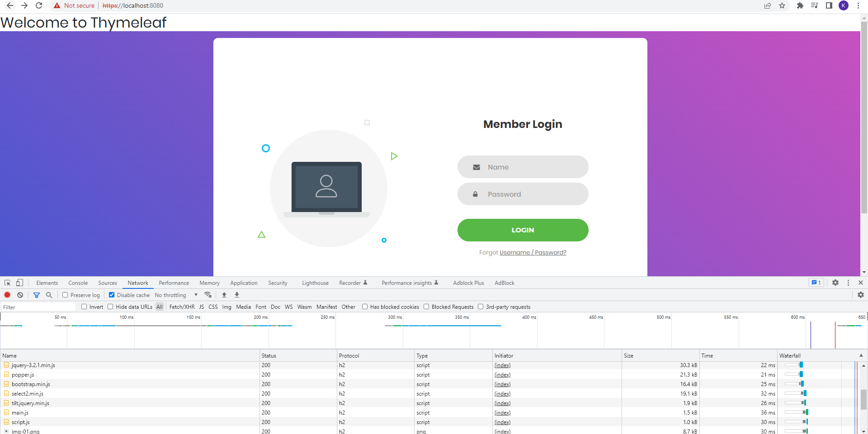Screen dimensions: 868x434
Task: Import a HAR file
Action: click(x=224, y=295)
